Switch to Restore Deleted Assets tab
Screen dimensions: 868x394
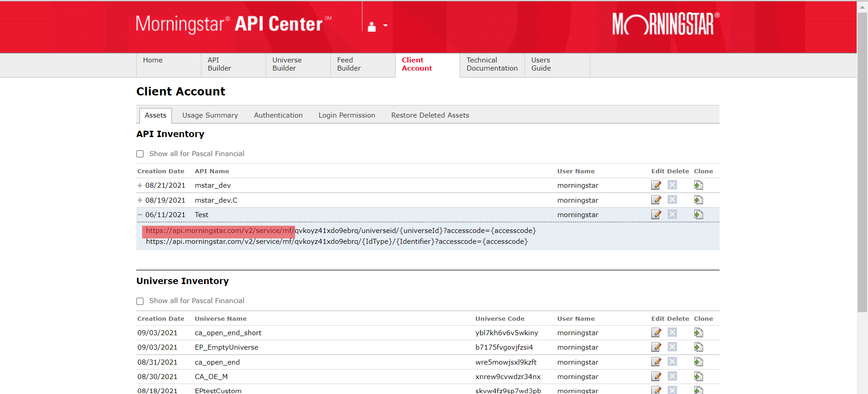pyautogui.click(x=430, y=115)
